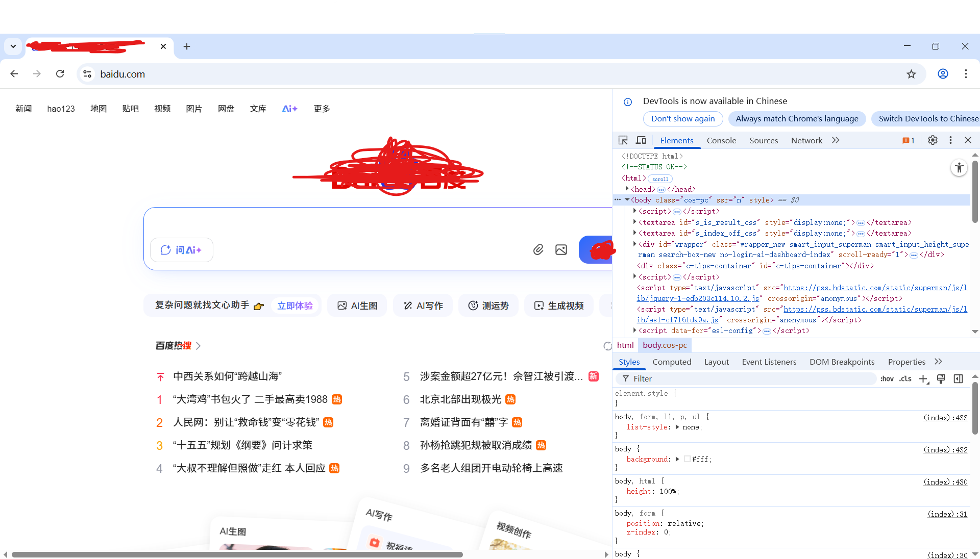Toggle the accessibility icon on Baidu page
Image resolution: width=980 pixels, height=559 pixels.
pyautogui.click(x=959, y=168)
